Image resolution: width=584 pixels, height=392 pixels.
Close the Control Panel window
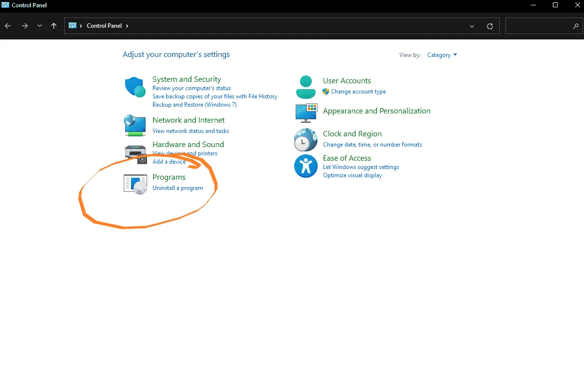pos(577,5)
